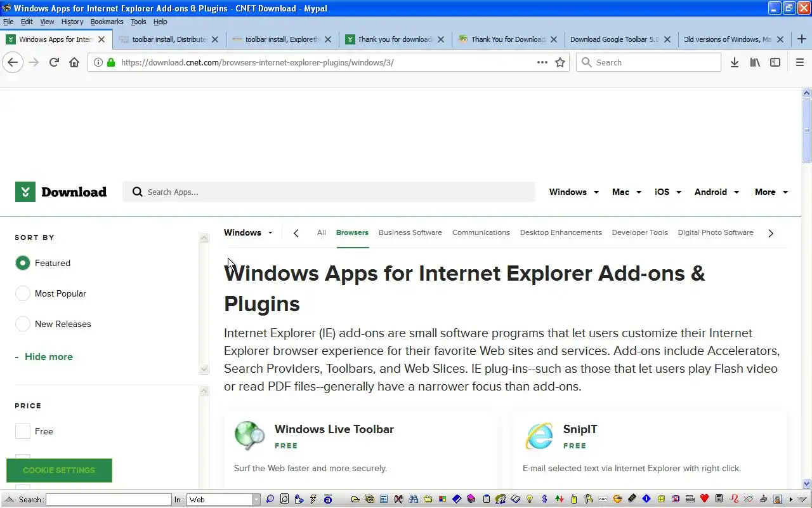Open the File menu

coord(8,22)
